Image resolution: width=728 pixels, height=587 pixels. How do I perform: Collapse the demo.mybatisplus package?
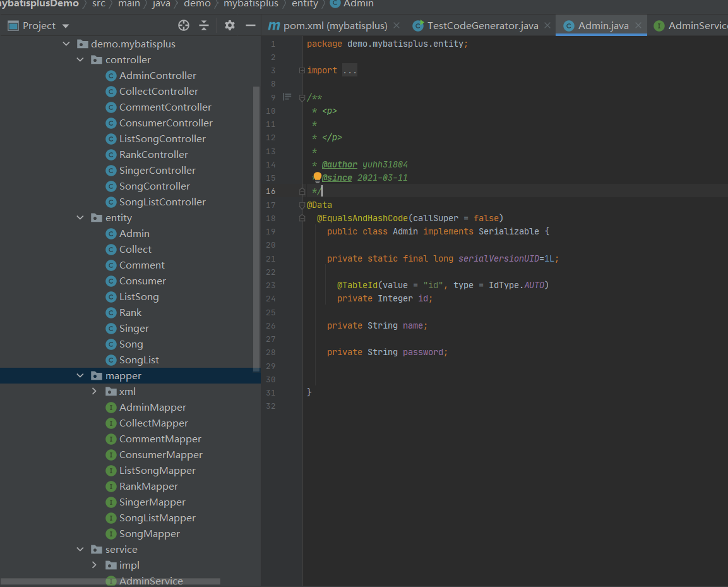pos(66,44)
